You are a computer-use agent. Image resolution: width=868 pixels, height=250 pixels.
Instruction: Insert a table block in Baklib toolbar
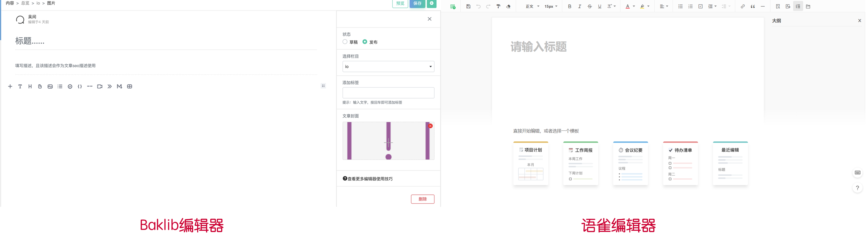click(x=130, y=87)
